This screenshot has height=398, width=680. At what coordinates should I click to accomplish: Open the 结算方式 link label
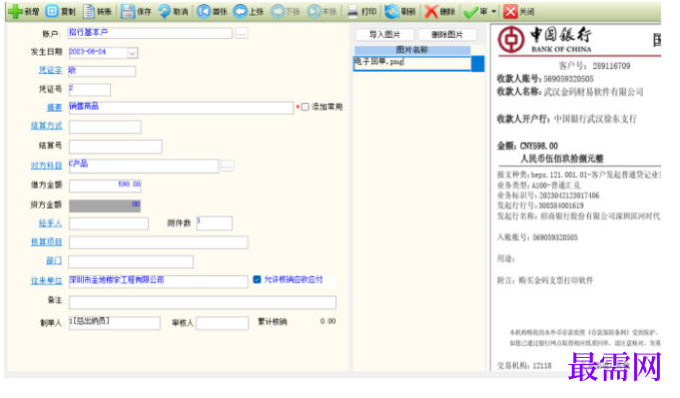coord(46,126)
